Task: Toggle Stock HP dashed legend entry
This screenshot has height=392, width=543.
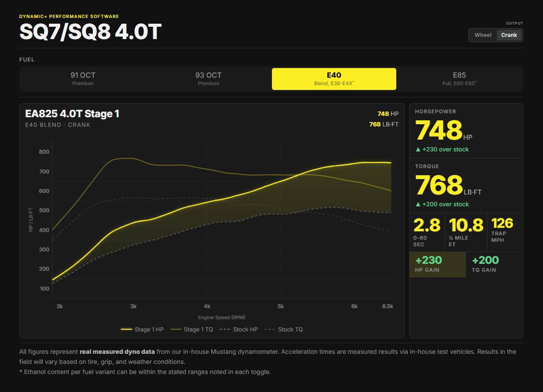Action: click(x=239, y=329)
